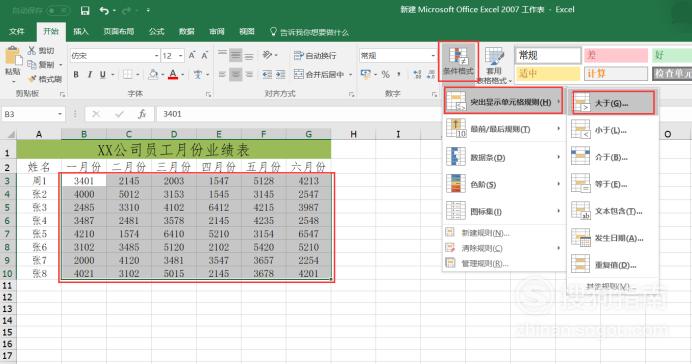Click the text orientation icon
Image resolution: width=692 pixels, height=364 pixels.
[x=267, y=55]
